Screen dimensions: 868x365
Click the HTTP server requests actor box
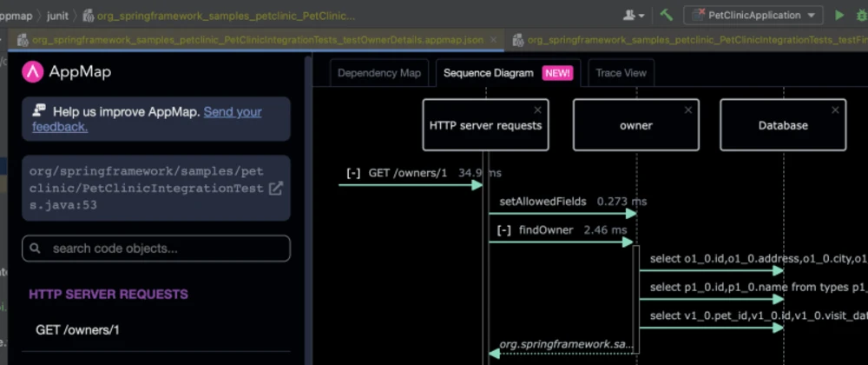(485, 125)
